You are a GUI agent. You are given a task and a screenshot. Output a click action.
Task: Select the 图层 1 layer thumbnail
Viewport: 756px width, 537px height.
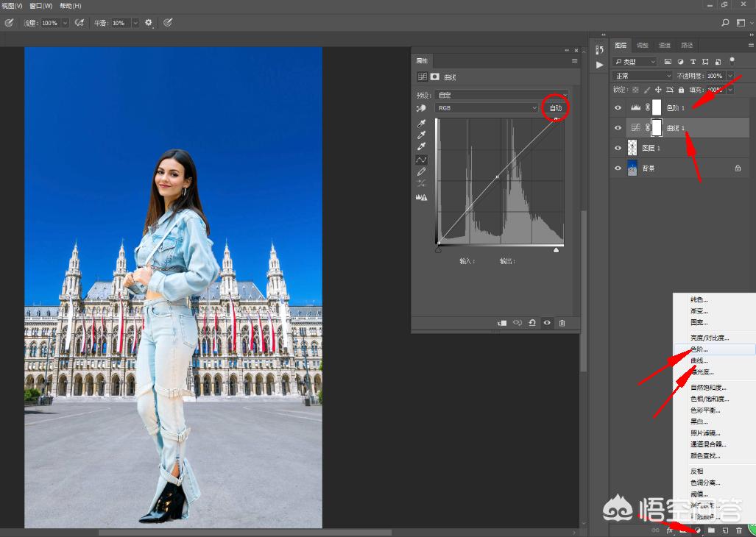coord(632,148)
